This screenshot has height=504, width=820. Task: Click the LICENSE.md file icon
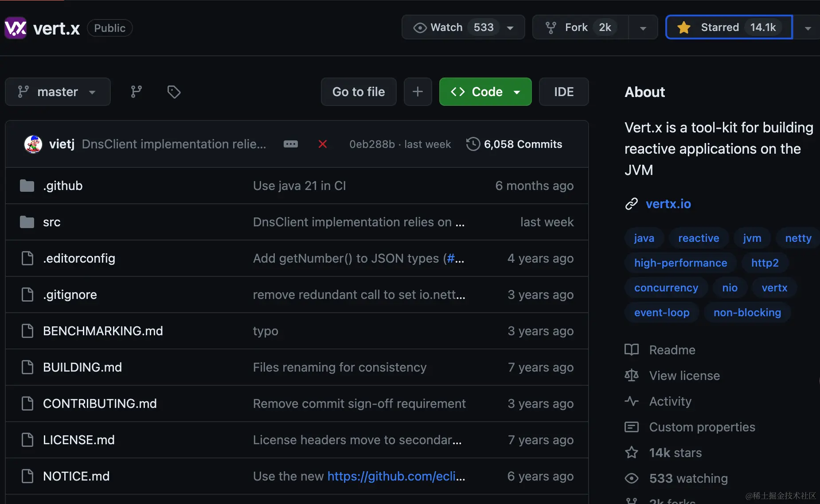(x=27, y=440)
